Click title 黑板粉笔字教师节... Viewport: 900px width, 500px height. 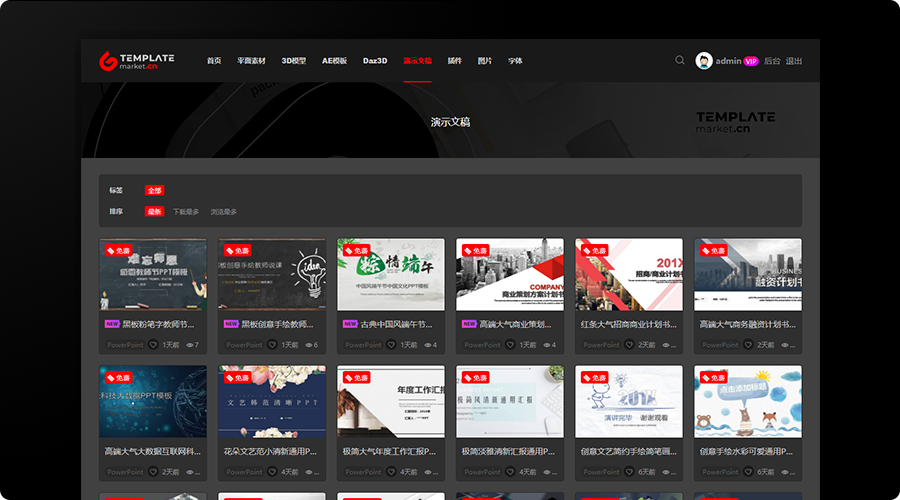pyautogui.click(x=158, y=324)
